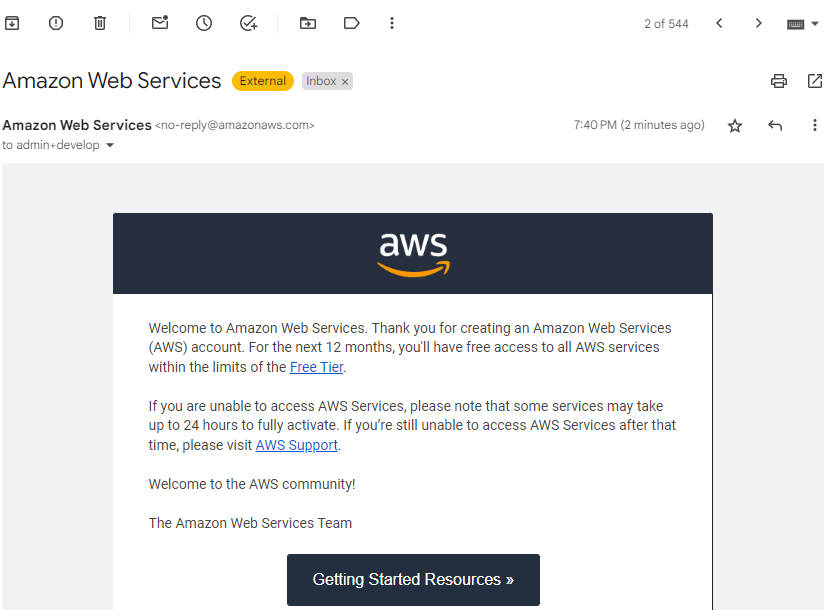
Task: Expand recipient details arrow next to admin+develop
Action: [x=110, y=146]
